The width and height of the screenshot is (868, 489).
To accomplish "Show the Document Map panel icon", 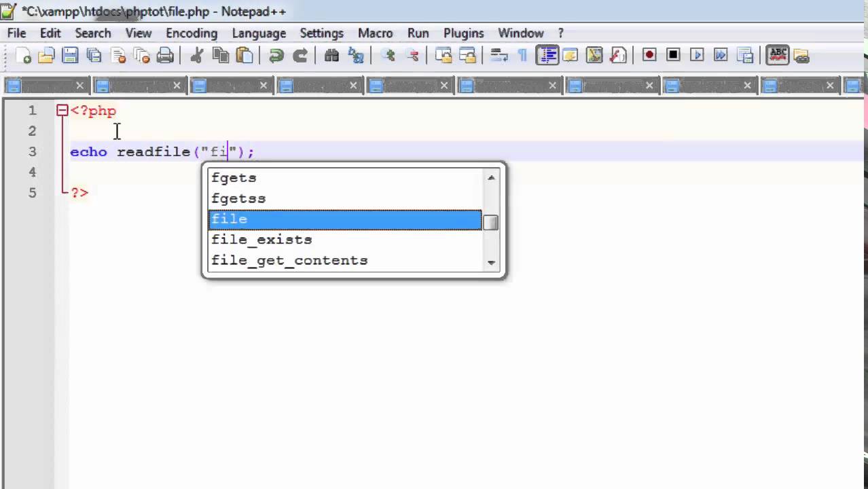I will tap(594, 56).
